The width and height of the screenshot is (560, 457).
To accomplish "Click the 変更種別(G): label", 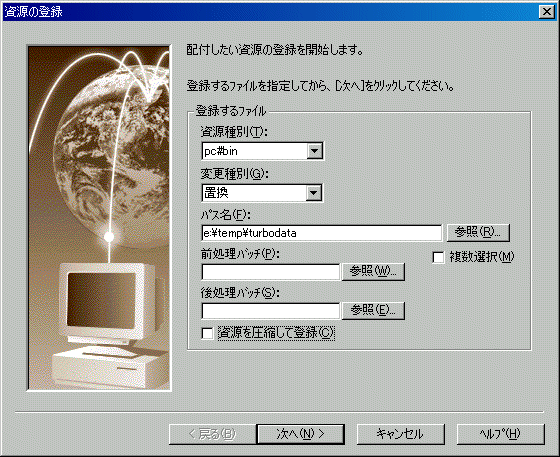I will [x=234, y=174].
